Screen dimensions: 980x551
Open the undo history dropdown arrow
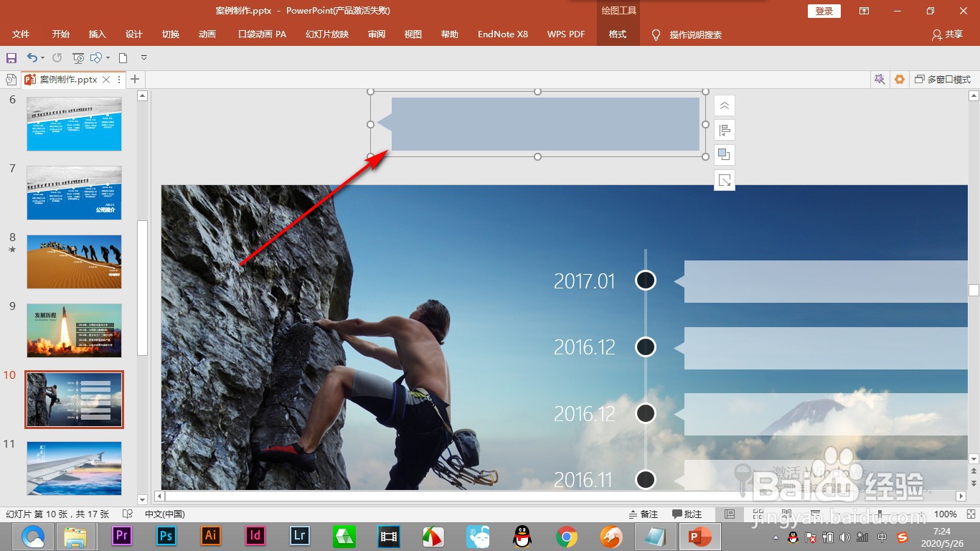coord(42,58)
